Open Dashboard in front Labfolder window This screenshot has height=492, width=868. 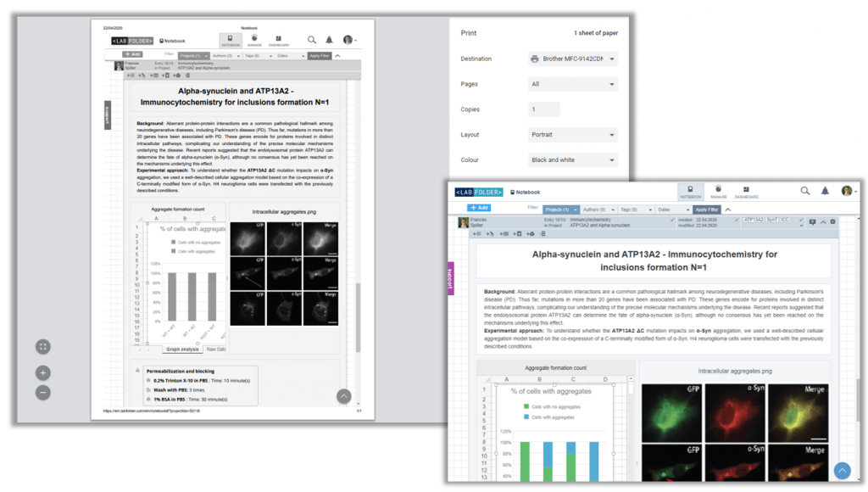pyautogui.click(x=746, y=192)
